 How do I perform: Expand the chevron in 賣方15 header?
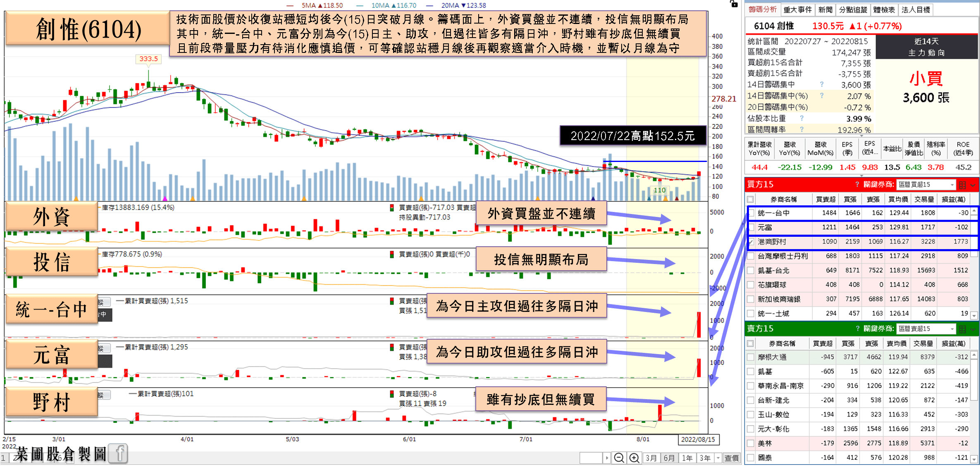[973, 329]
